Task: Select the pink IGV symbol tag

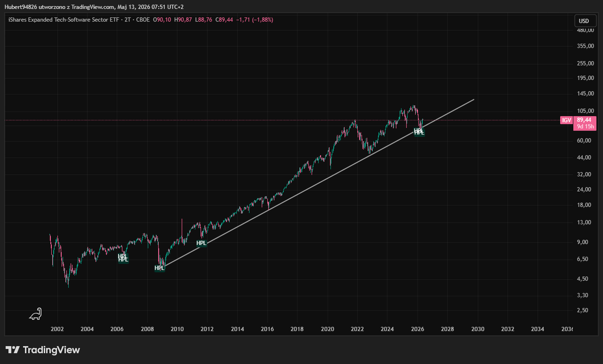Action: pyautogui.click(x=567, y=120)
